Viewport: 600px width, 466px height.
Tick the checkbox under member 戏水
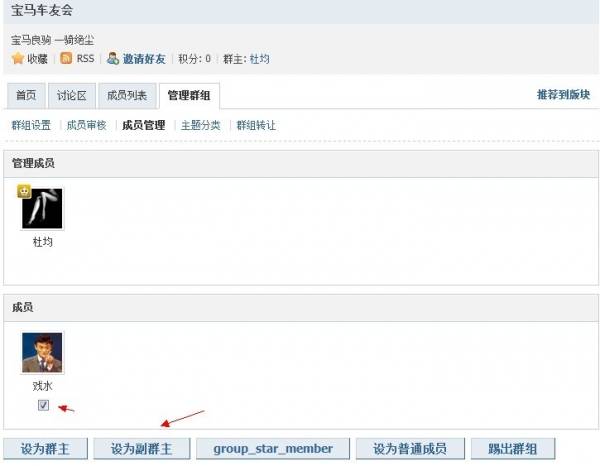[43, 405]
